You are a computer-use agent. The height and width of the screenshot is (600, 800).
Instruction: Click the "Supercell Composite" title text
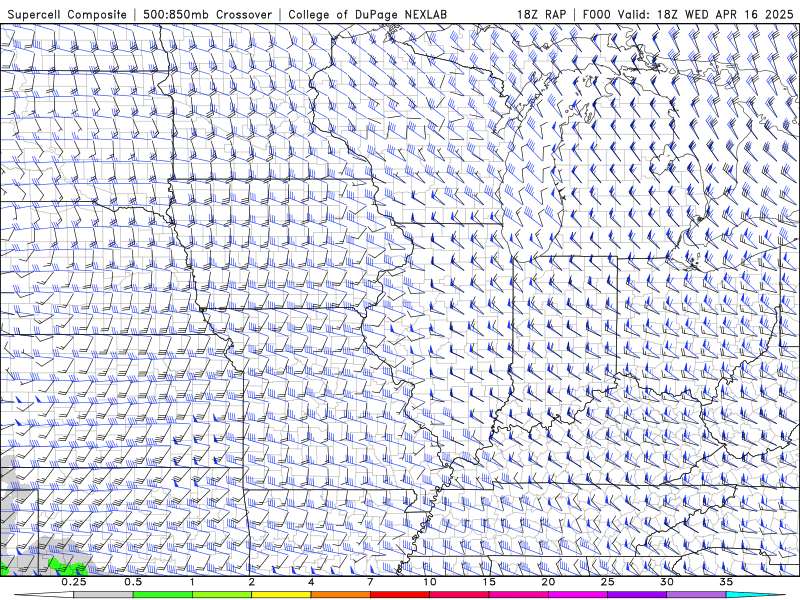67,14
